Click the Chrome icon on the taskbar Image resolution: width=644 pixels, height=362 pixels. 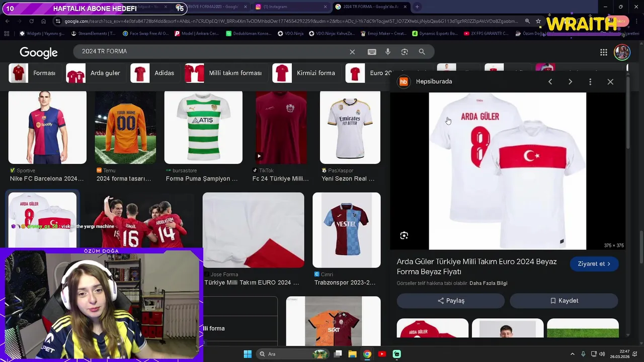click(x=367, y=354)
